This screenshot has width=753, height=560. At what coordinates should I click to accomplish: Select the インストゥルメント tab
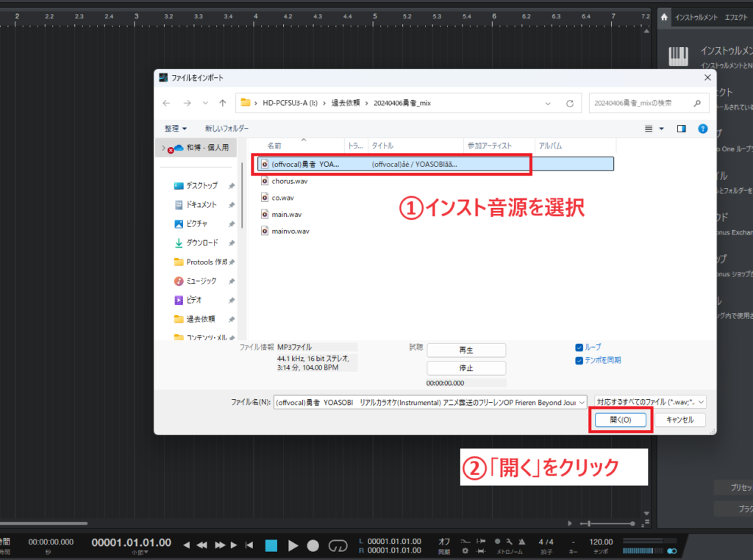(x=696, y=17)
